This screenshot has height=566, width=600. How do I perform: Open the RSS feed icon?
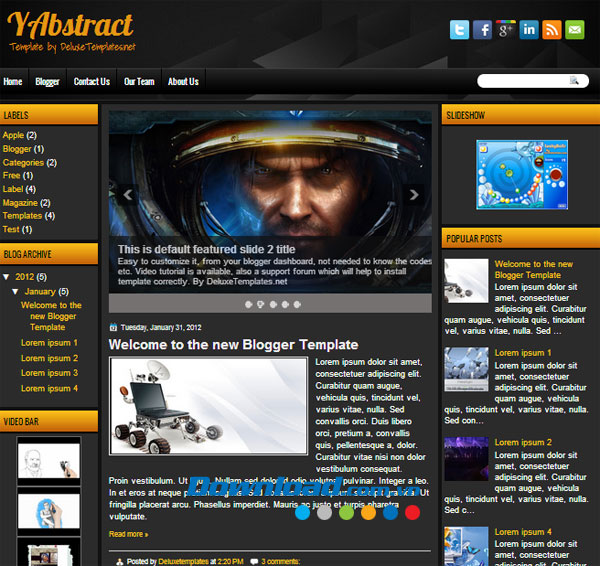tap(552, 30)
